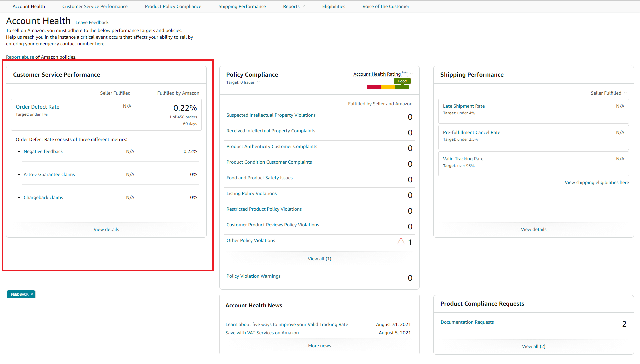
Task: Open the Voice of the Customer tab
Action: pyautogui.click(x=386, y=6)
